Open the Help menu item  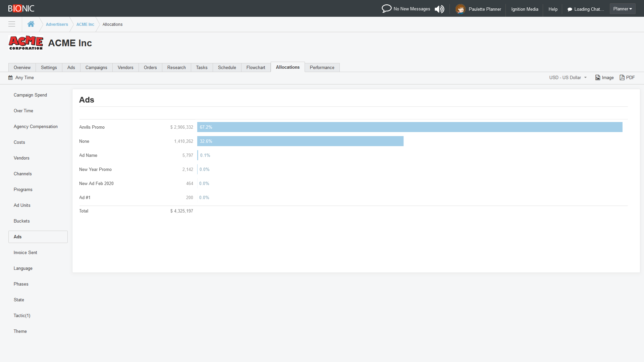[x=553, y=9]
